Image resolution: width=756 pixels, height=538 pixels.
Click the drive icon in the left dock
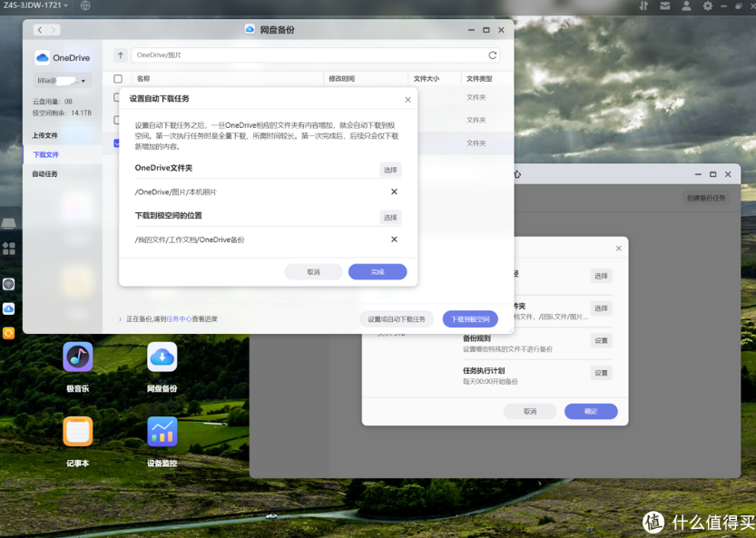pyautogui.click(x=9, y=222)
